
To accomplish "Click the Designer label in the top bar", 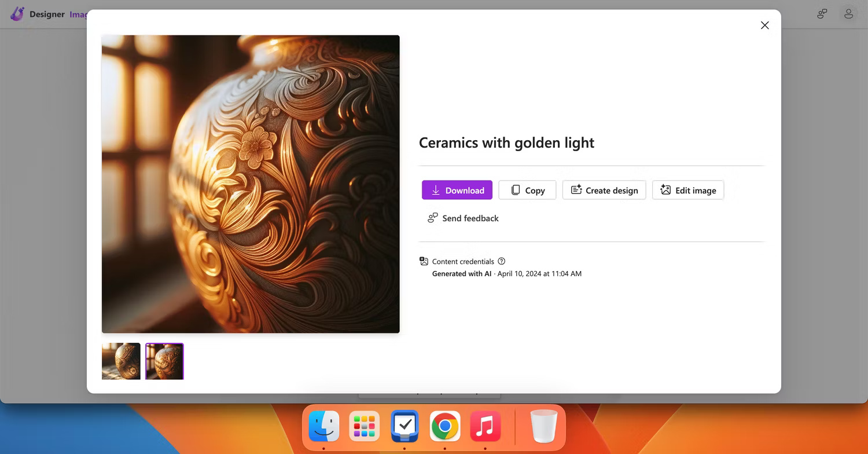I will click(x=47, y=14).
